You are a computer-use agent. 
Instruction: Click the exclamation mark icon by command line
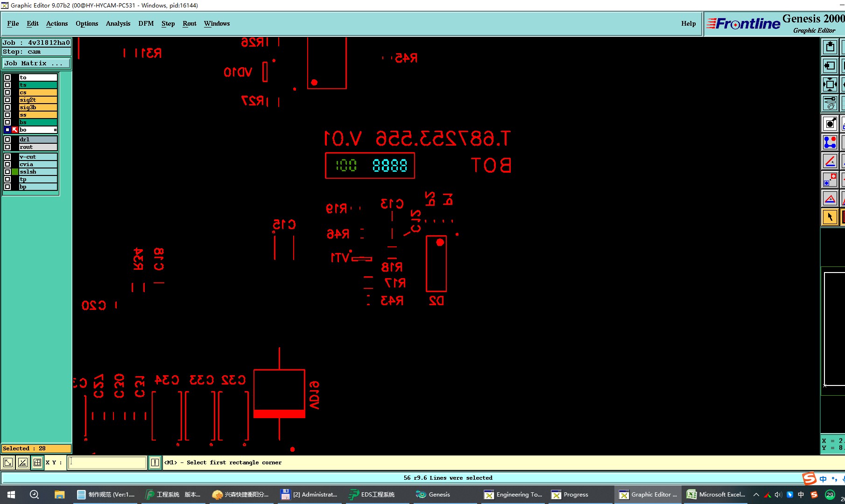tap(155, 462)
